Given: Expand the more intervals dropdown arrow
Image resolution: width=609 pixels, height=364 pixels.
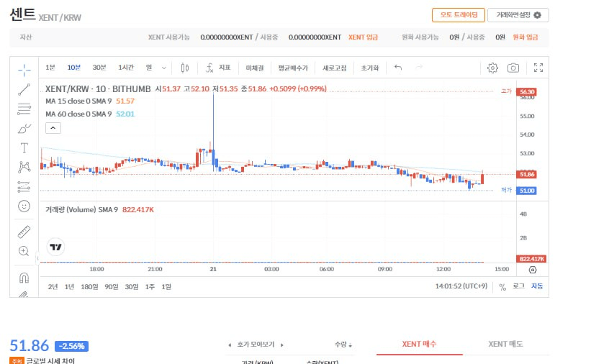Looking at the screenshot, I should tap(164, 68).
